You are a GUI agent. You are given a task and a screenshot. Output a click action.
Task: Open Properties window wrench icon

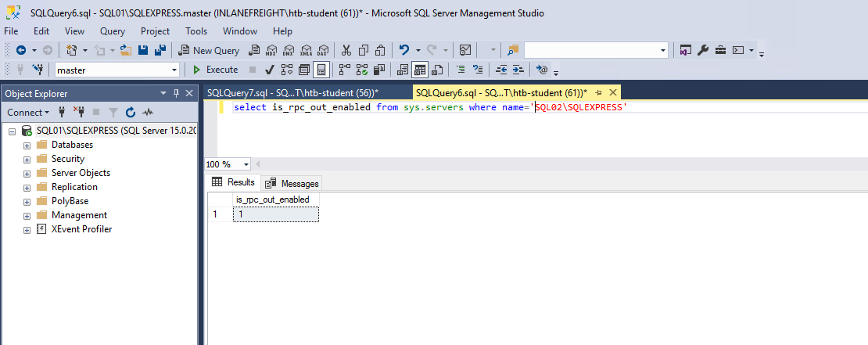702,50
